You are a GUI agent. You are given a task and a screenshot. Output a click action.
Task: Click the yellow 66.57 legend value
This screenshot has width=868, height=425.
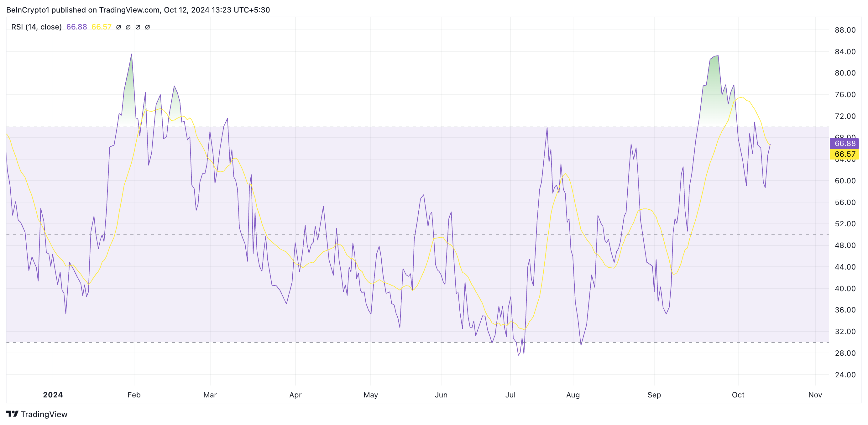point(102,27)
